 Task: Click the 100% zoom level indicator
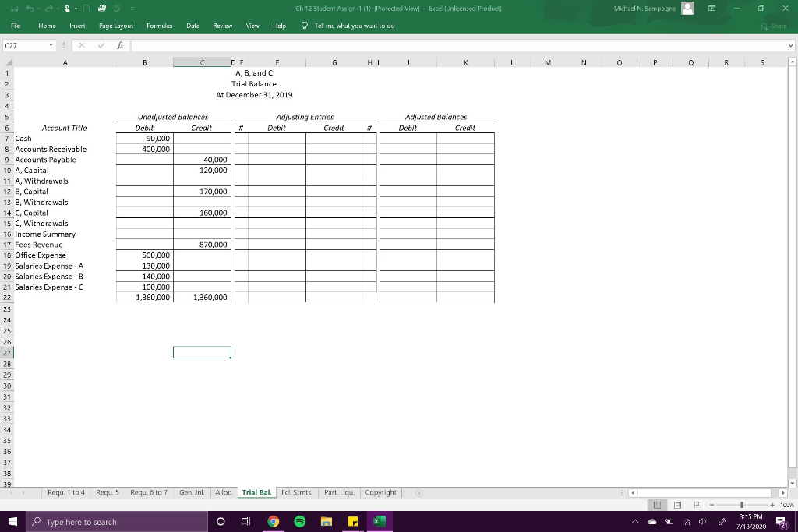tap(787, 505)
